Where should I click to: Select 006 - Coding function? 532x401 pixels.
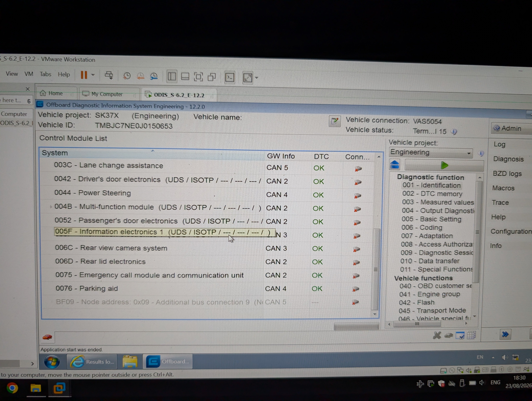pos(422,228)
